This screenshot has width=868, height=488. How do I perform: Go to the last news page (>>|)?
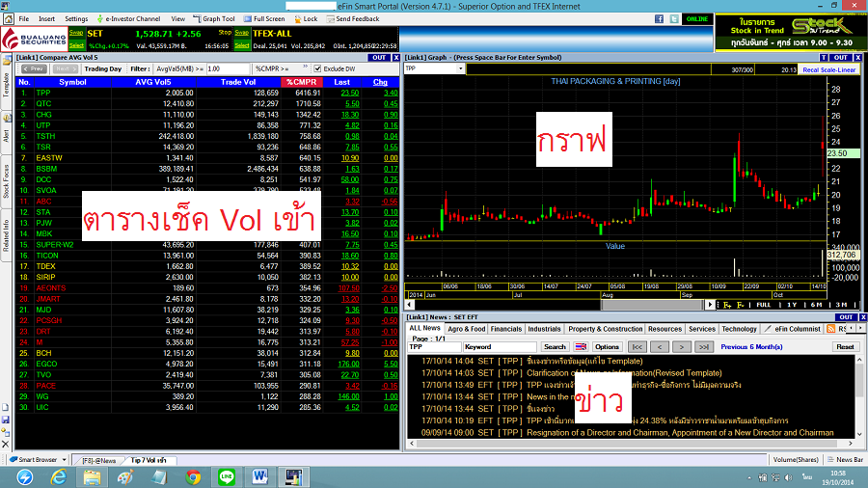click(704, 347)
